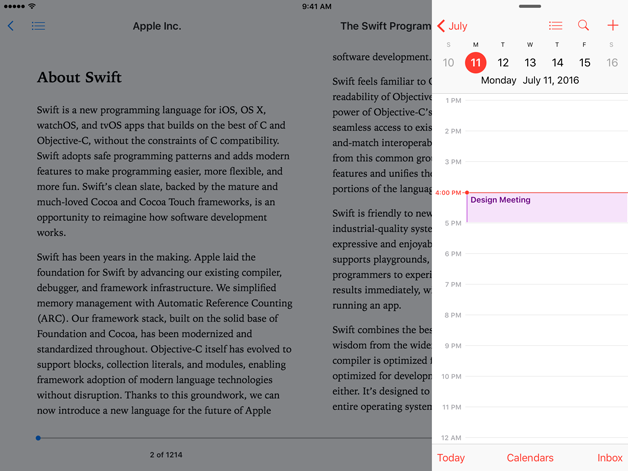Tap the 6 PM hour label
The width and height of the screenshot is (628, 471).
point(453,254)
